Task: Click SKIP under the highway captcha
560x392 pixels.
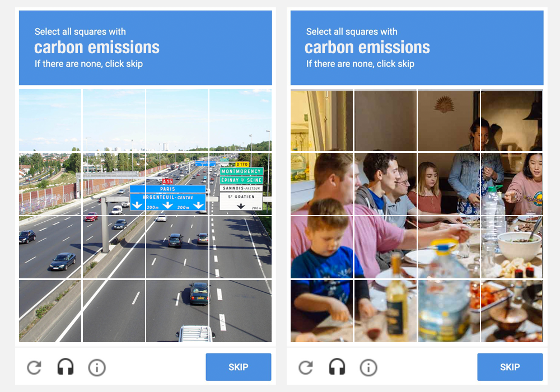Action: (238, 367)
